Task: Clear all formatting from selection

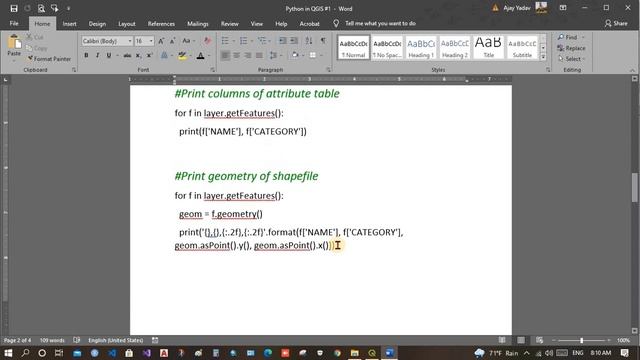Action: pyautogui.click(x=207, y=41)
